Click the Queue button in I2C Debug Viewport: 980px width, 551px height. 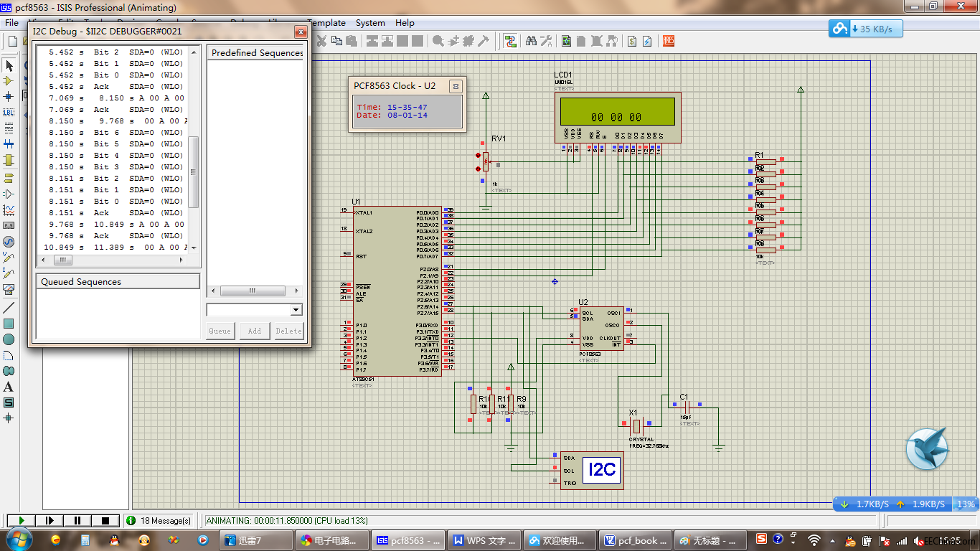220,331
